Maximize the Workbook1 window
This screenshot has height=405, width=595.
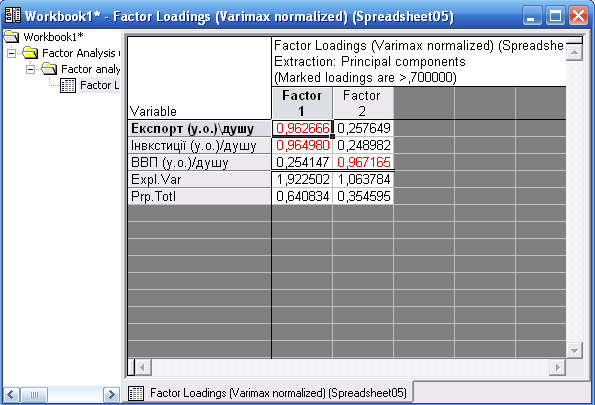coord(555,16)
